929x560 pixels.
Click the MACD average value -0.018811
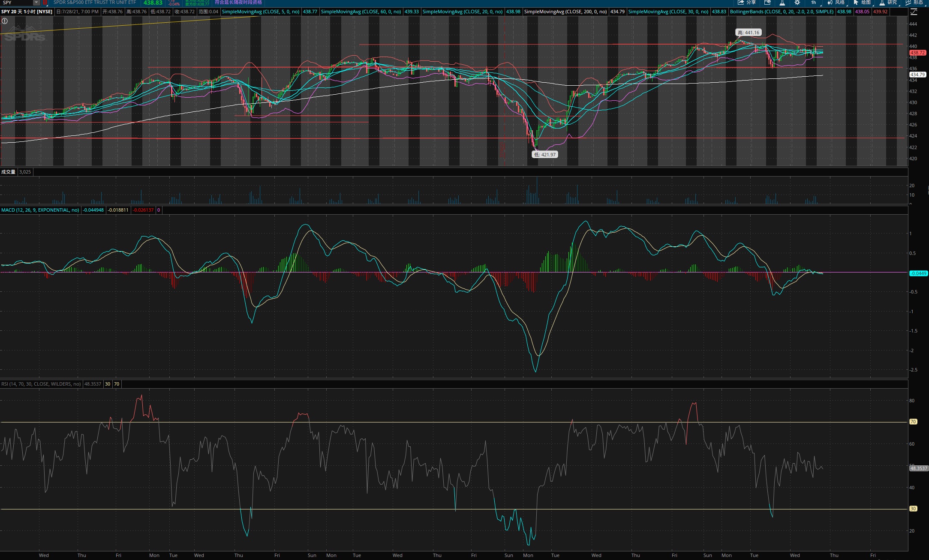click(118, 210)
